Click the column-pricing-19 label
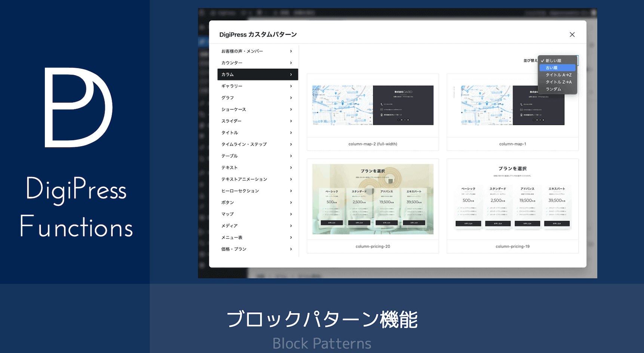This screenshot has height=353, width=644. (x=513, y=246)
